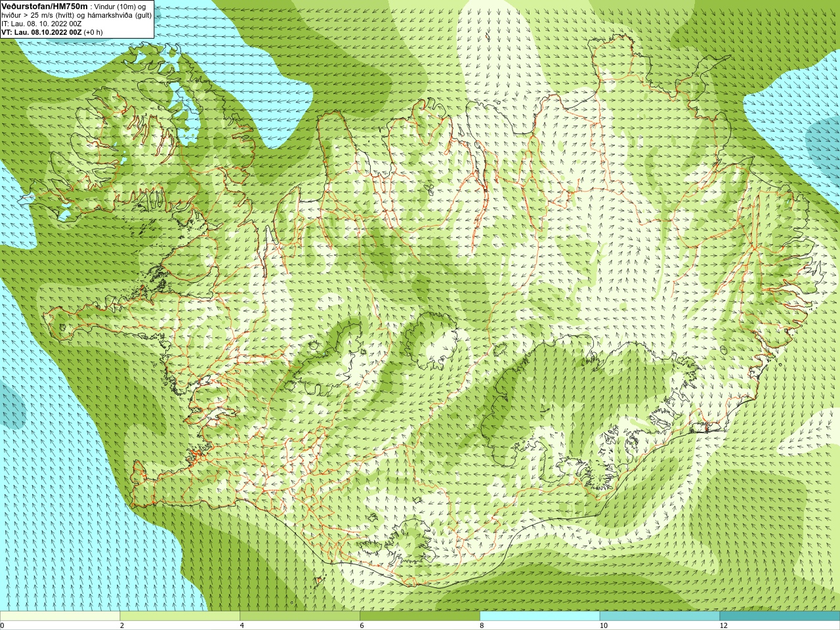Click the legend label '6'
Viewport: 840px width, 630px height.
pyautogui.click(x=362, y=625)
